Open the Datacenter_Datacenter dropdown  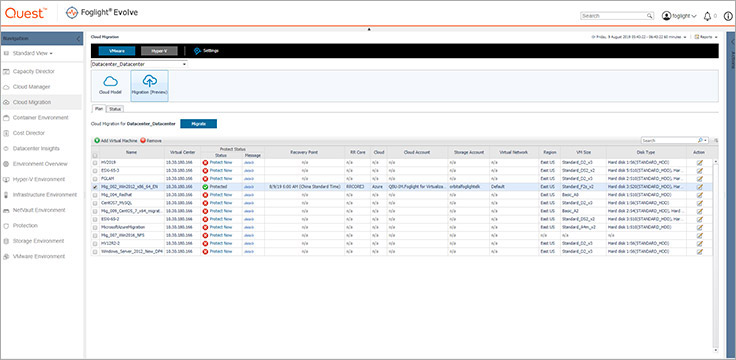tap(139, 64)
